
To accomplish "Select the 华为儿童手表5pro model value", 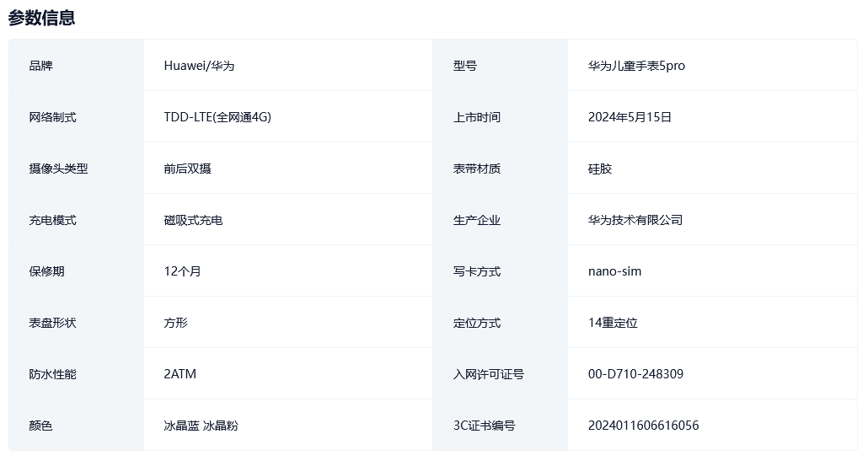I will [636, 66].
